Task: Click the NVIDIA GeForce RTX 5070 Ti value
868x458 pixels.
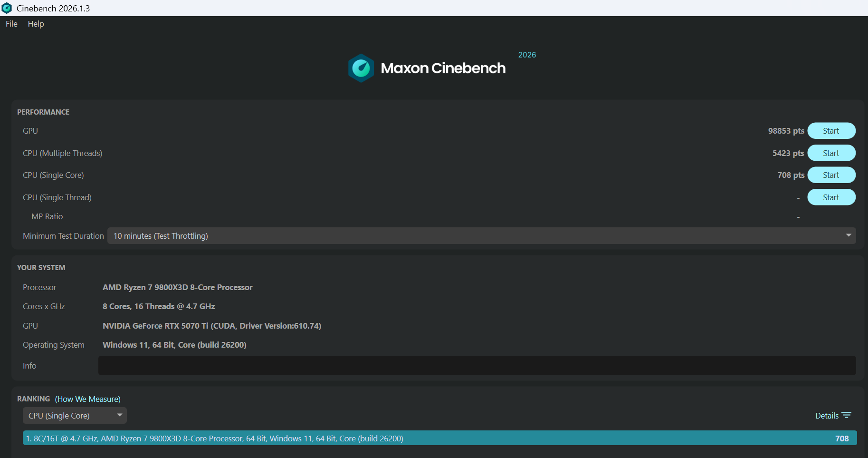Action: (212, 326)
